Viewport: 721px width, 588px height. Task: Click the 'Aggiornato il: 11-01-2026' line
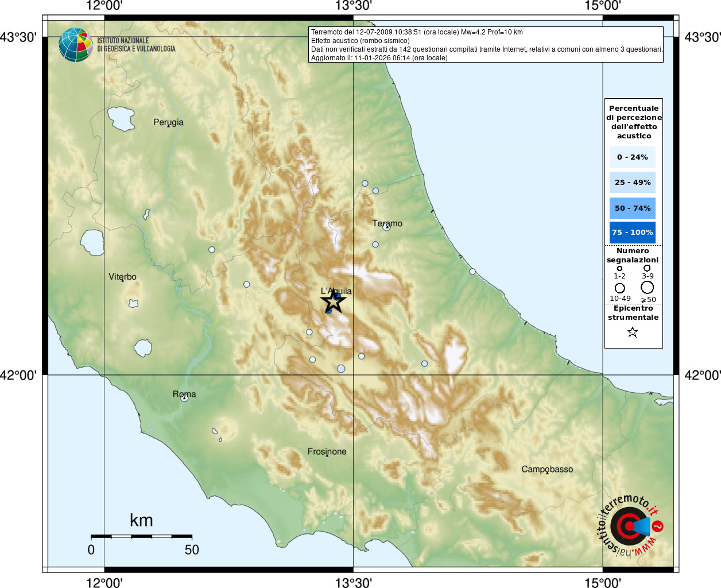click(x=379, y=58)
